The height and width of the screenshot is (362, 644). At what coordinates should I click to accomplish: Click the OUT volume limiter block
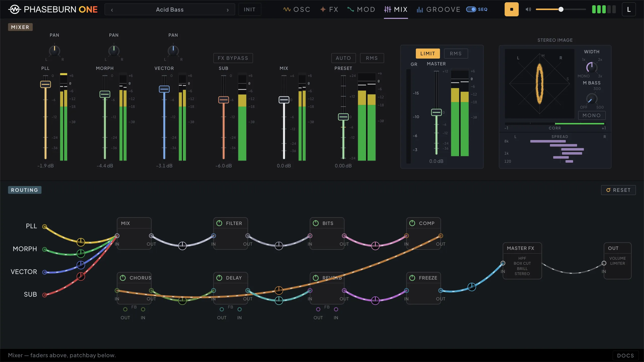[618, 261]
